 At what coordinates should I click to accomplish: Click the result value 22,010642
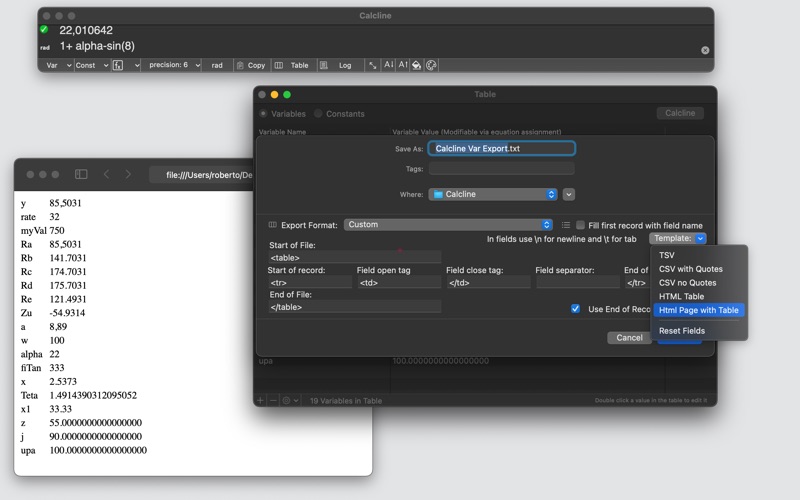[x=86, y=30]
